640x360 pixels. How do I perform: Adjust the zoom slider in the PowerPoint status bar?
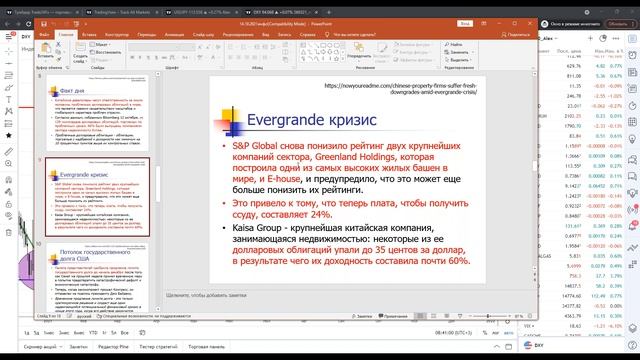488,316
